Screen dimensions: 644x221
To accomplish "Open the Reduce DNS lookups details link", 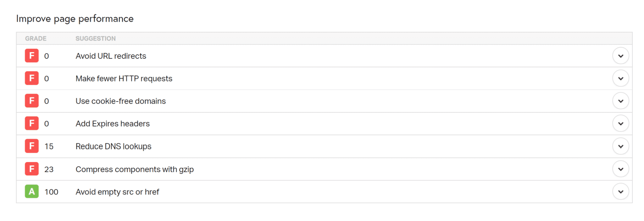I will pyautogui.click(x=113, y=146).
